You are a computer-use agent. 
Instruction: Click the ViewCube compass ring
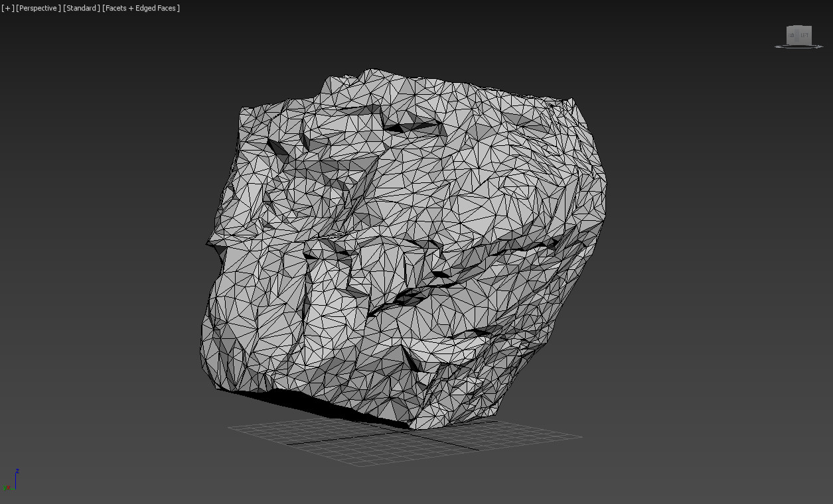779,46
